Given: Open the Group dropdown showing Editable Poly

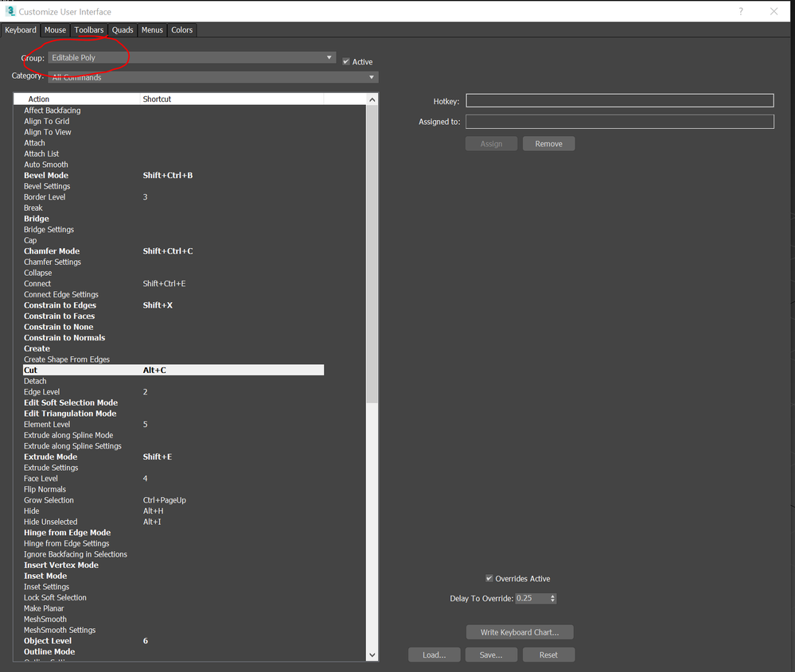Looking at the screenshot, I should point(192,57).
